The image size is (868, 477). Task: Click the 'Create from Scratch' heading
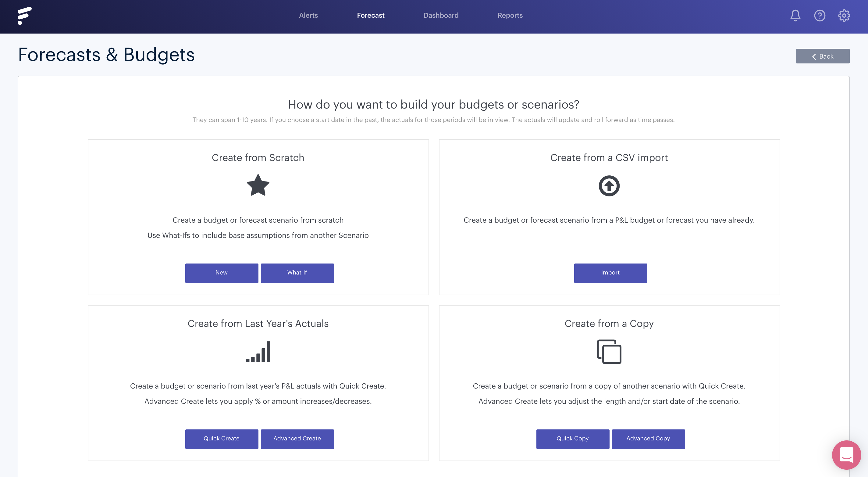coord(258,158)
